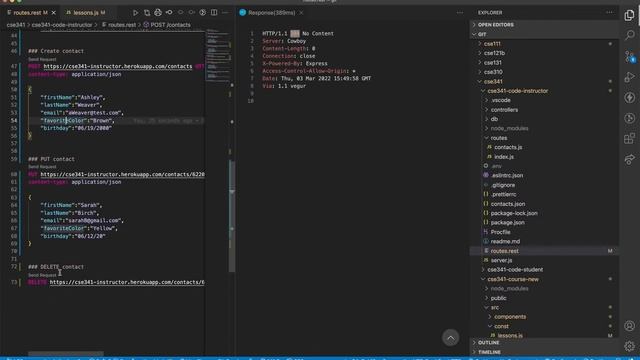Expand the cse111 folder
640x360 pixels.
pyautogui.click(x=544, y=44)
